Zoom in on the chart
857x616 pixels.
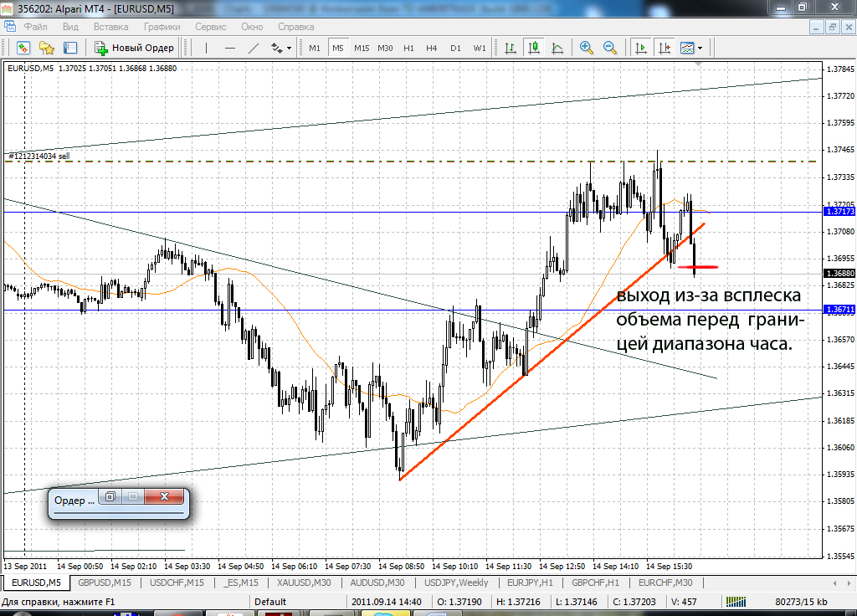pos(587,48)
